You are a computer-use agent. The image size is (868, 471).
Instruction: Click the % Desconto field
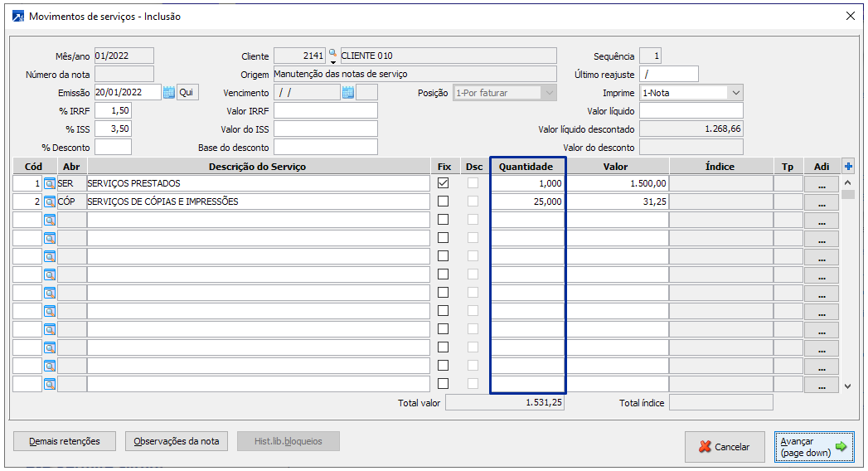(113, 148)
